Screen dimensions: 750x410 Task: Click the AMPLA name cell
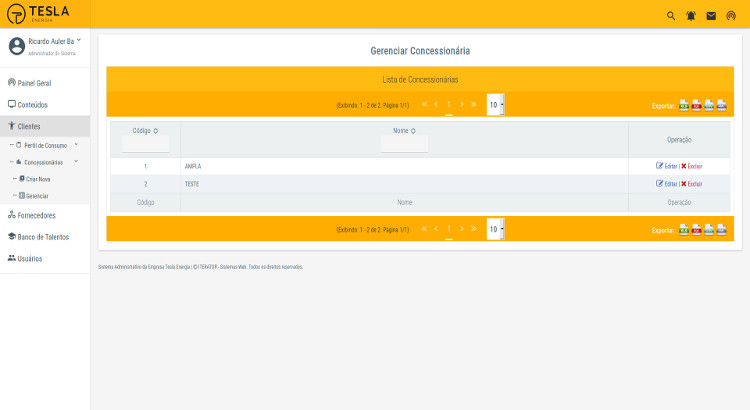[404, 166]
